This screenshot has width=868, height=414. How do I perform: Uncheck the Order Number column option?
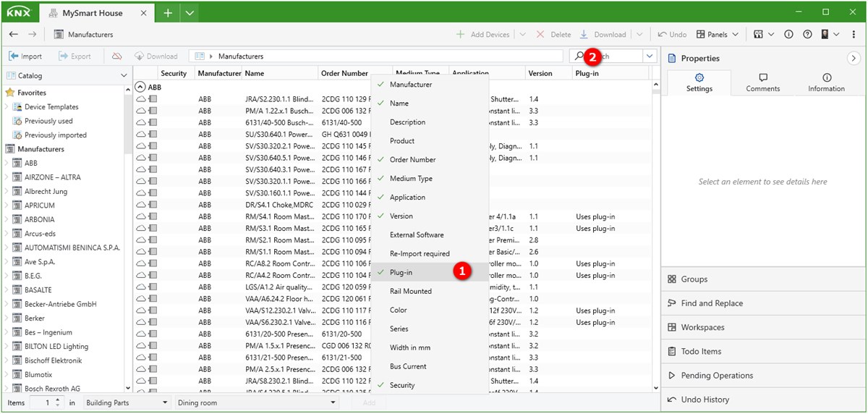(x=430, y=160)
